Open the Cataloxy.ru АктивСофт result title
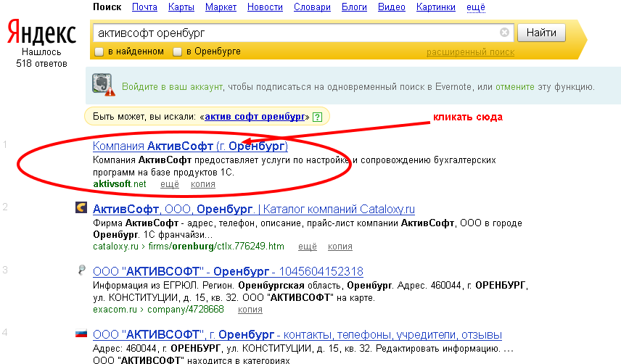Screen dimensions: 621x364 tap(253, 209)
